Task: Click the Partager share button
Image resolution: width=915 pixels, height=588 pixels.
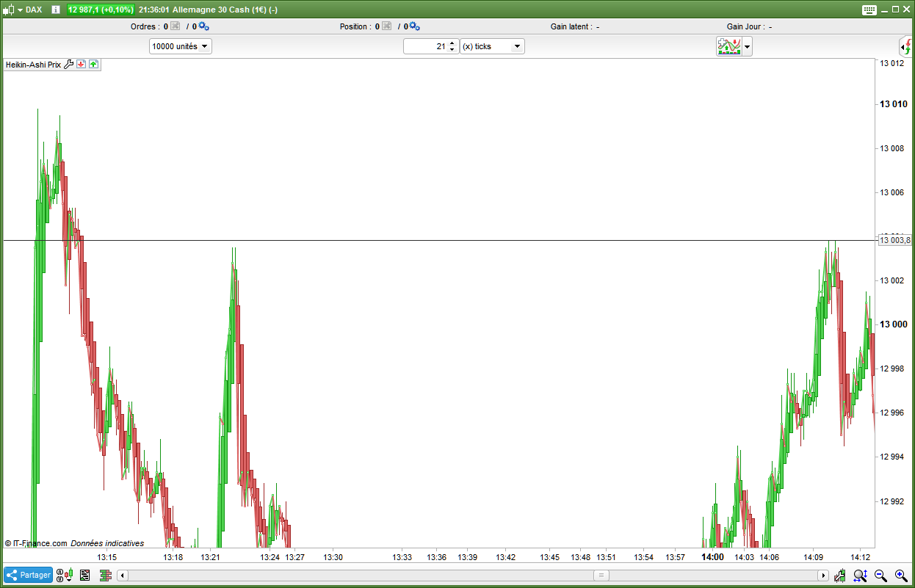Action: point(29,576)
